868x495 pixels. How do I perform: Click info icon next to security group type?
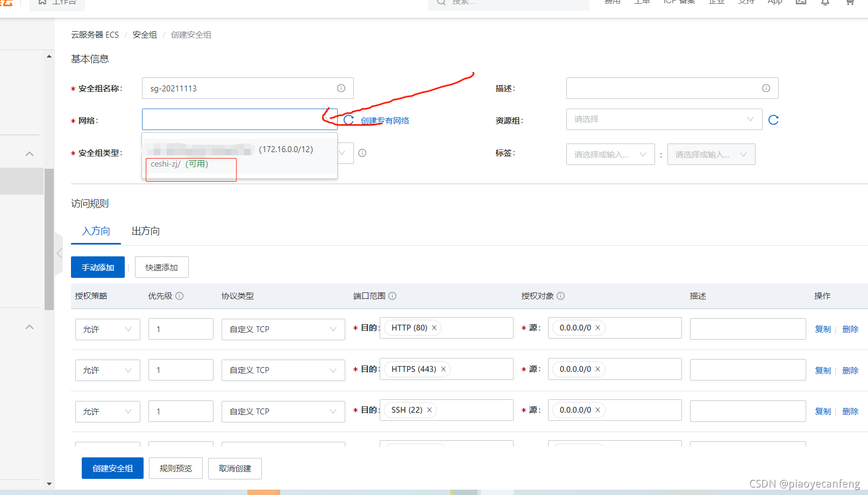pyautogui.click(x=362, y=153)
